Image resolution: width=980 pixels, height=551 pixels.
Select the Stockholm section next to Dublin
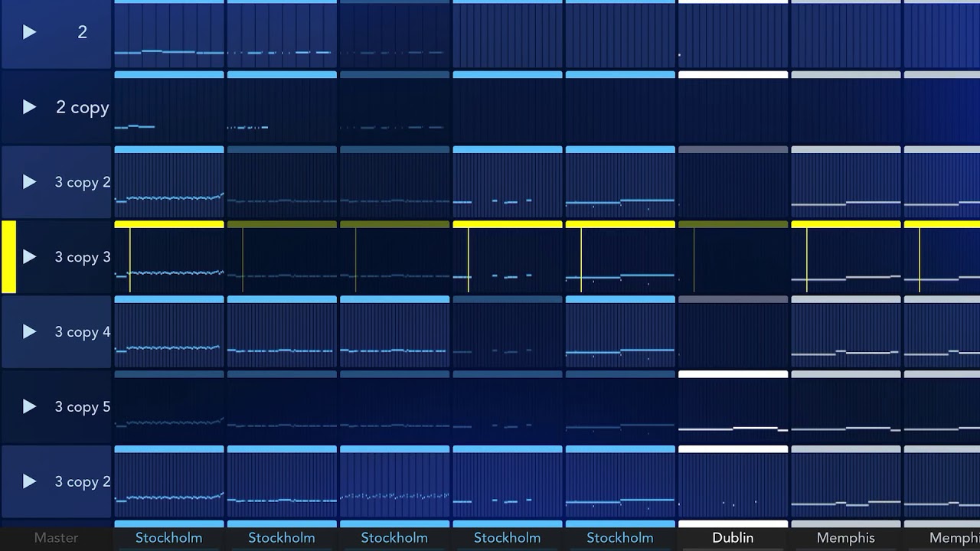tap(620, 538)
